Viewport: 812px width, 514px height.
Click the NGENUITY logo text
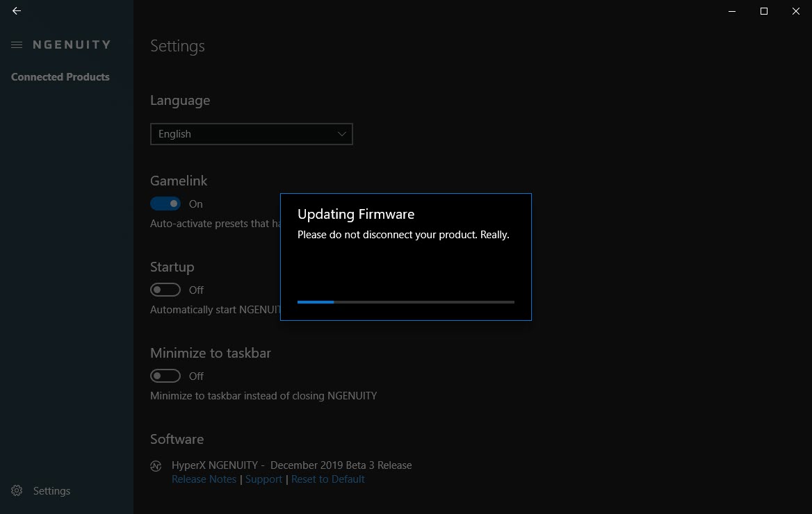pyautogui.click(x=72, y=45)
